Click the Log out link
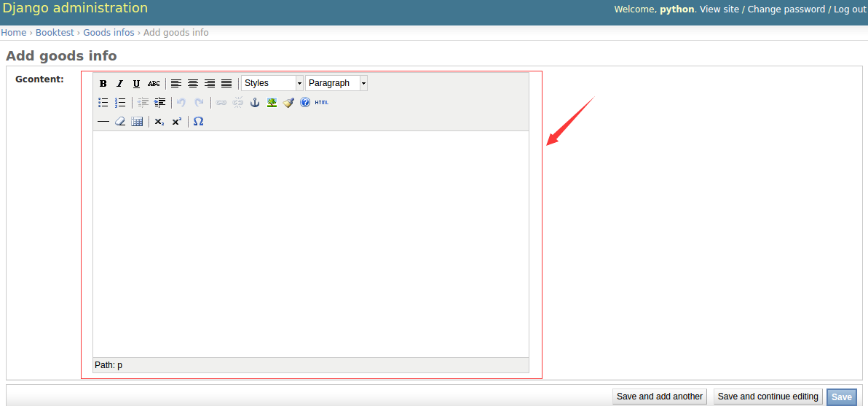 point(850,9)
